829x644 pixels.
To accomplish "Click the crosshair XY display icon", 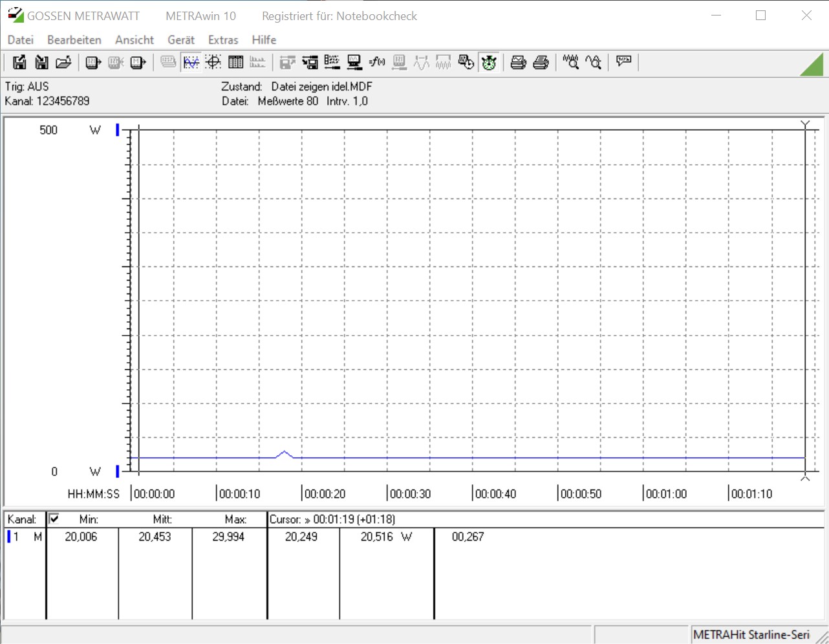I will point(213,62).
